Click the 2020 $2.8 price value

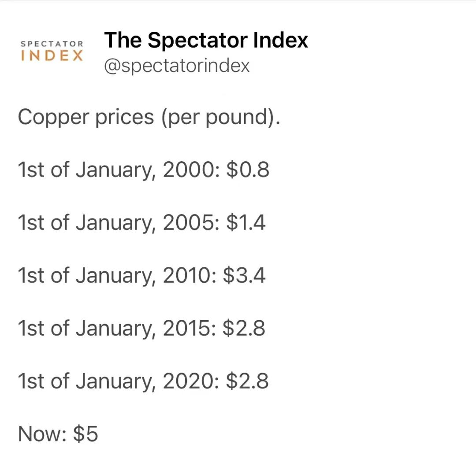(x=247, y=381)
